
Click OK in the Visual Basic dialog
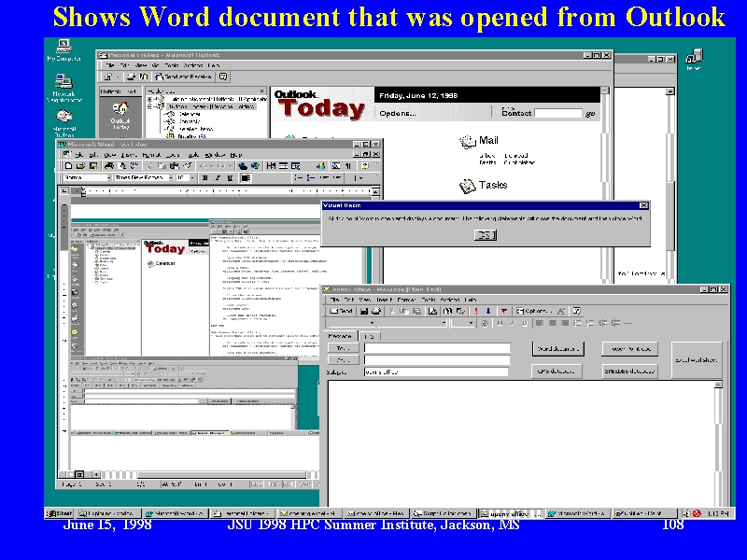click(x=486, y=235)
